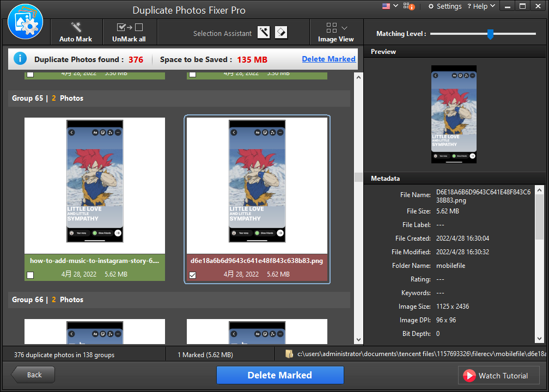Click the blue Delete Marked button at bottom
Screen dimensions: 549x392
point(280,375)
